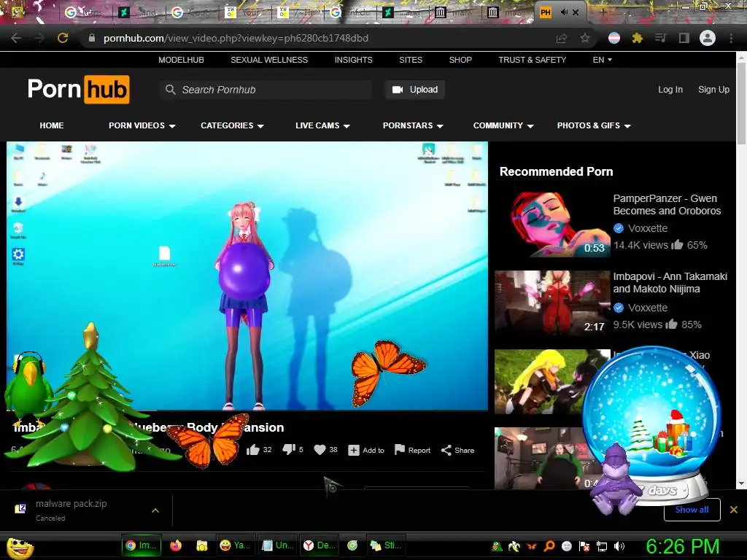The width and height of the screenshot is (747, 560).
Task: Go to HOME in navigation bar
Action: (52, 125)
